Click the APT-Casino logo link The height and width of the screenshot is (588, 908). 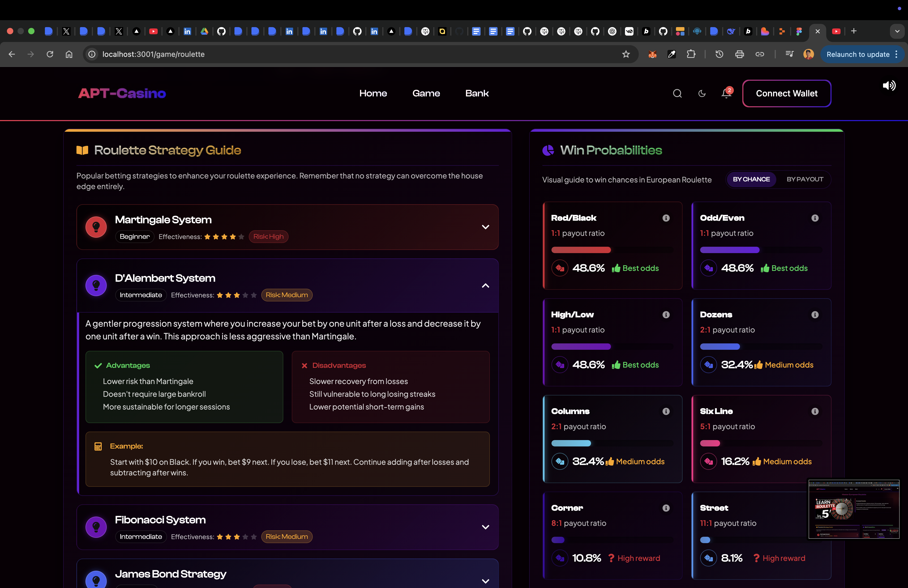pos(122,93)
